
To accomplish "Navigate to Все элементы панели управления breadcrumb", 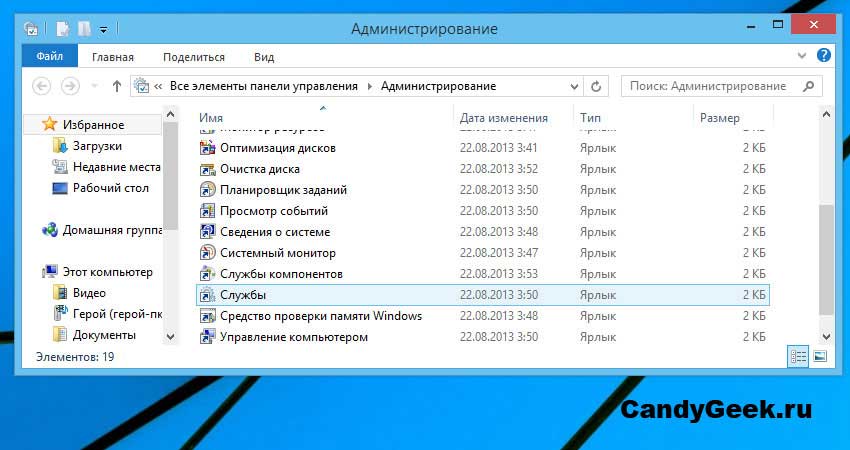I will point(263,86).
